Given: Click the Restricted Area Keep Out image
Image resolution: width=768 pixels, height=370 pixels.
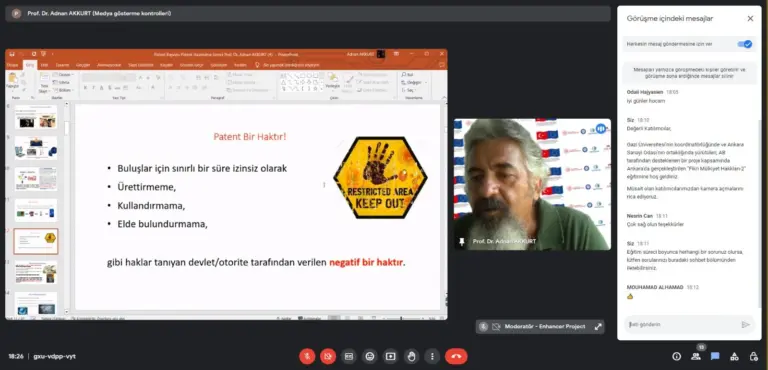Looking at the screenshot, I should coord(380,177).
